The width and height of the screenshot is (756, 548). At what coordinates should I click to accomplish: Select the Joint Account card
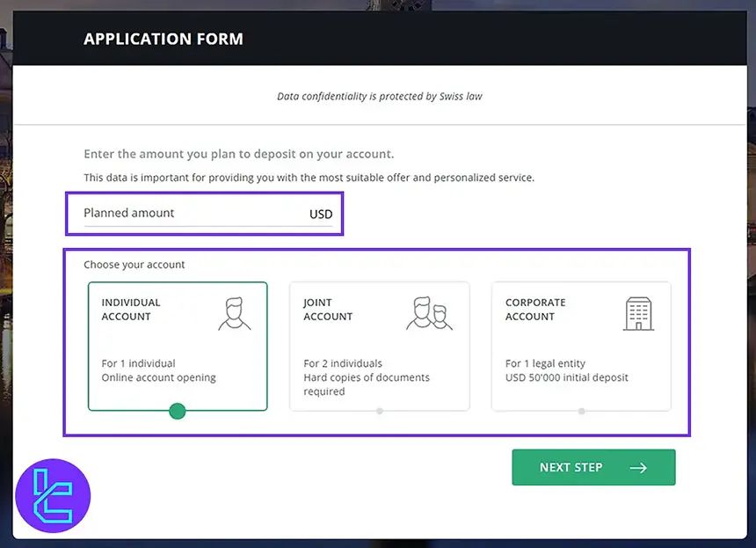pyautogui.click(x=379, y=346)
